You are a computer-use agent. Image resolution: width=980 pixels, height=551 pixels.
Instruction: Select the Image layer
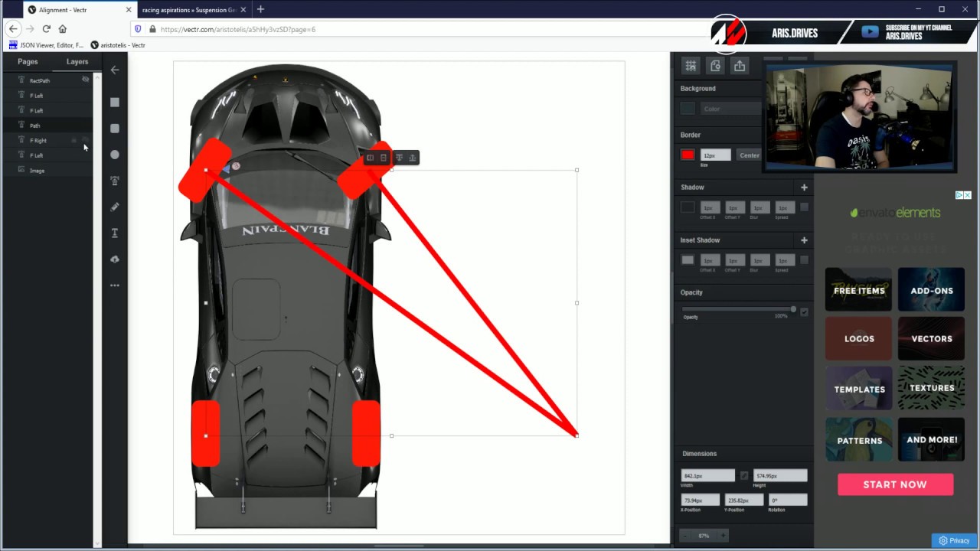[x=46, y=170]
